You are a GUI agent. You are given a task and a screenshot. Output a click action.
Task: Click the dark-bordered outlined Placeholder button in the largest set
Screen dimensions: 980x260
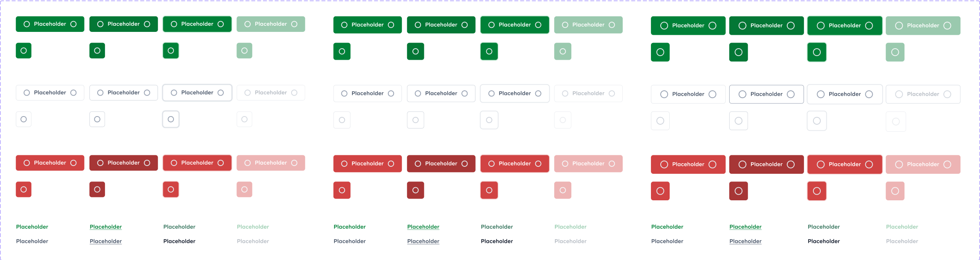[x=766, y=94]
